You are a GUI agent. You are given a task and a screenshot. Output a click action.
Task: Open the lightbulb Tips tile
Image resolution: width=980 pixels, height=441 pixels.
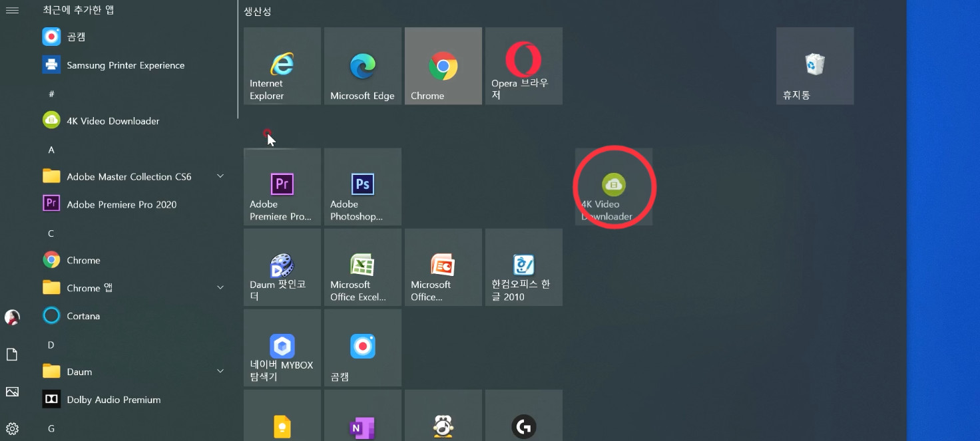click(x=282, y=416)
